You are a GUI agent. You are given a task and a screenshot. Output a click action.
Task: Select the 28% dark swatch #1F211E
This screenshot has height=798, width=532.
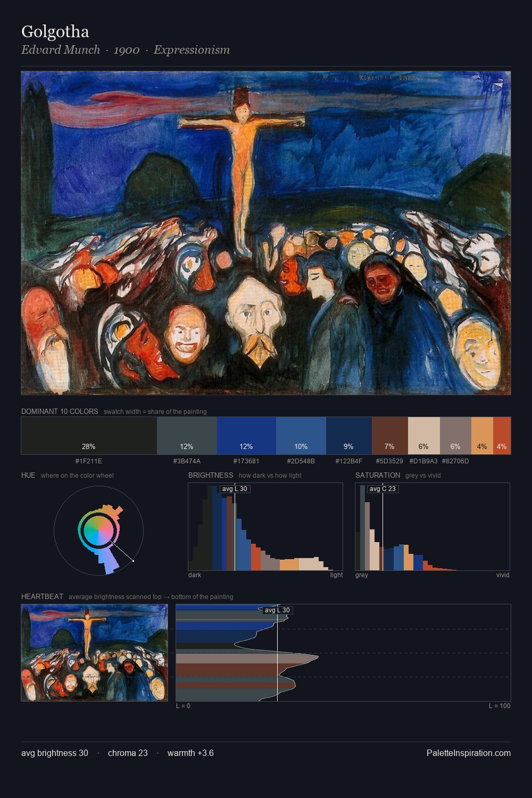point(89,436)
